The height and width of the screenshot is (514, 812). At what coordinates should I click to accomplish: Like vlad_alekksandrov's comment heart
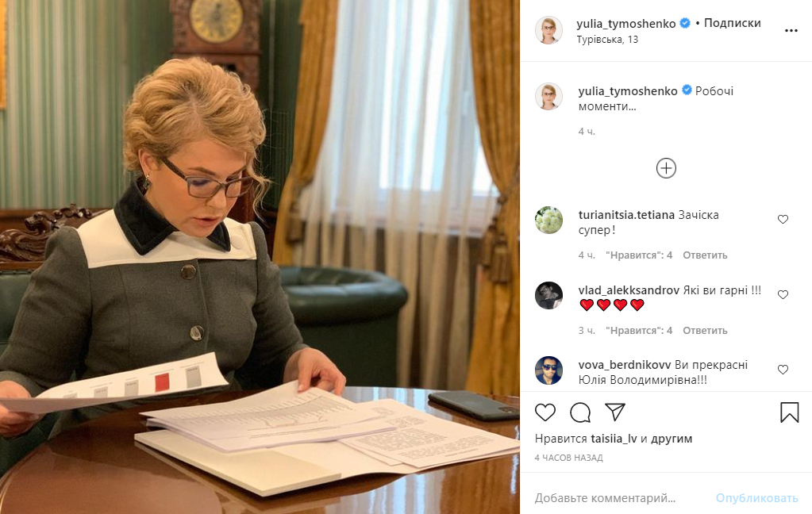[x=783, y=294]
